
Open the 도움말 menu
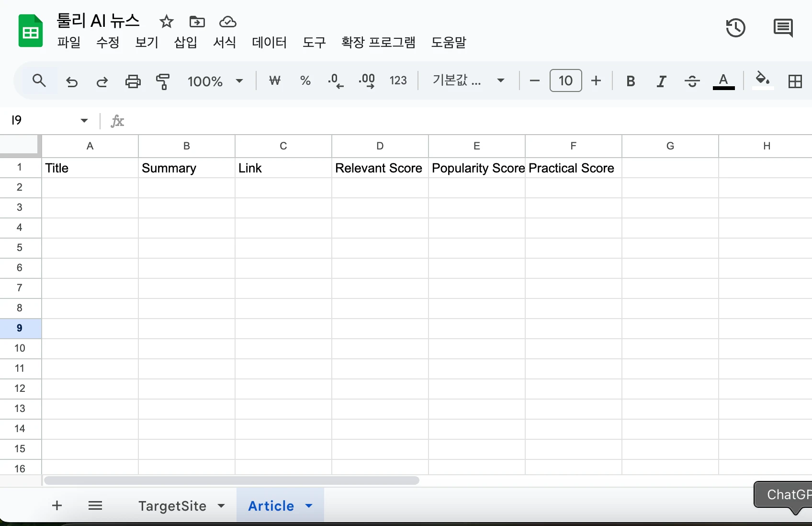coord(449,43)
